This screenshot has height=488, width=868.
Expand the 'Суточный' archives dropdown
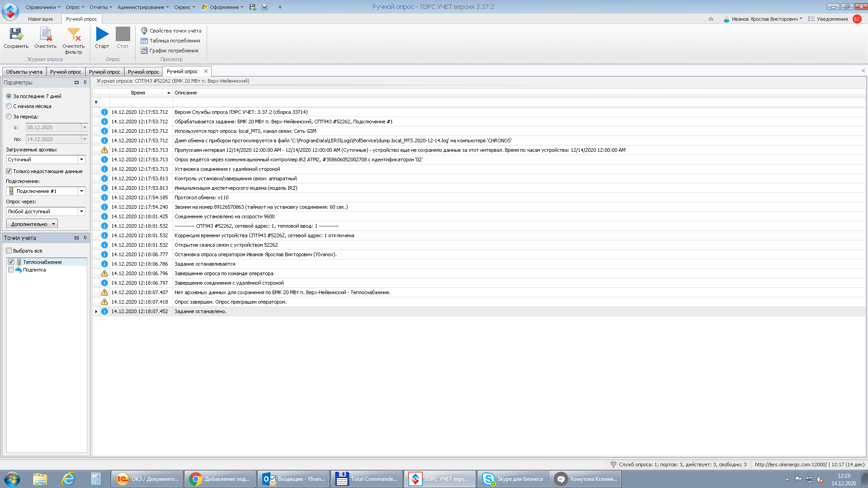pos(81,160)
